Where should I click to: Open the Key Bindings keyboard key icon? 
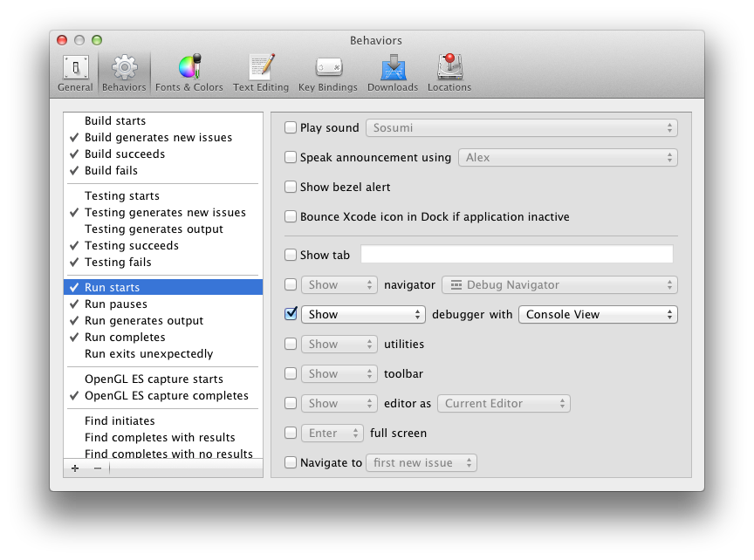328,67
